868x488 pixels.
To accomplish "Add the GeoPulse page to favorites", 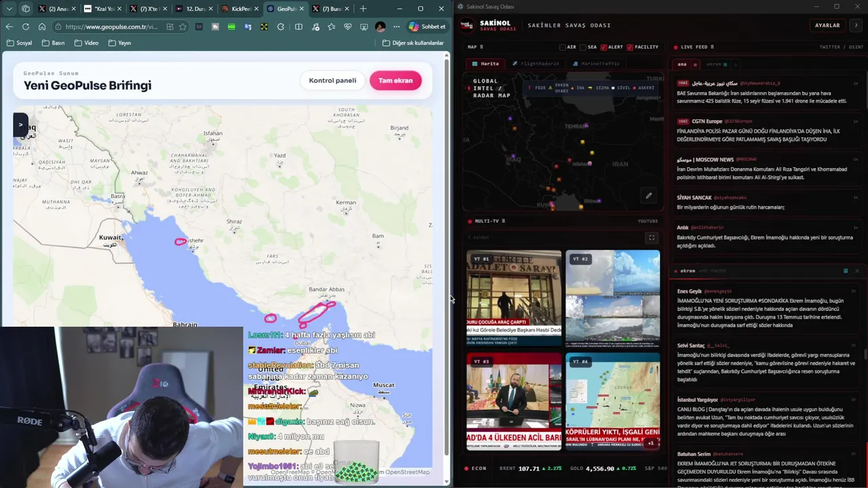I will [182, 26].
